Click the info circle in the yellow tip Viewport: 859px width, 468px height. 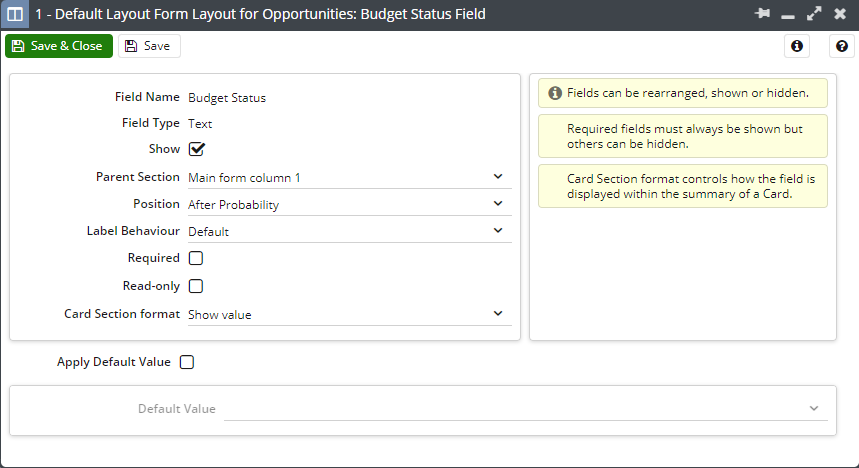[x=555, y=93]
